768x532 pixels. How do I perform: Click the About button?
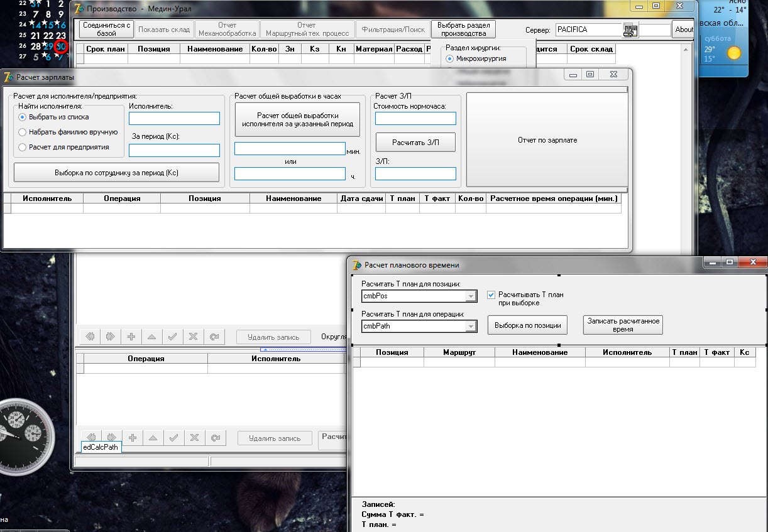click(x=684, y=30)
